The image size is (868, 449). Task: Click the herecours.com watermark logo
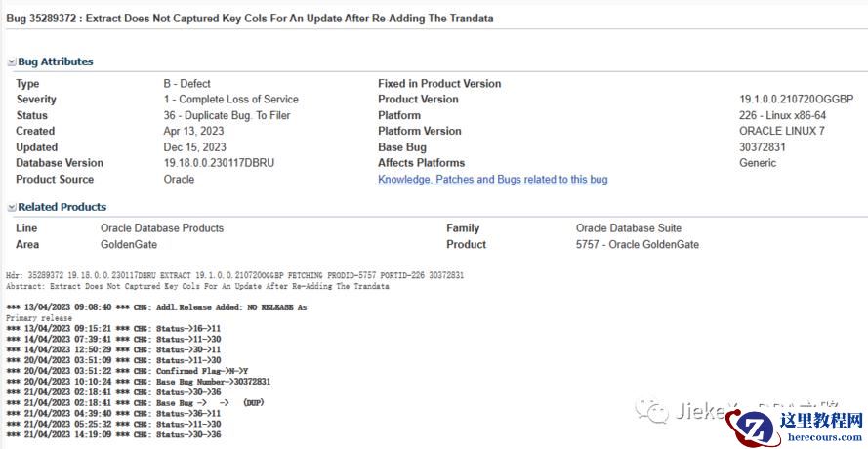pyautogui.click(x=795, y=427)
